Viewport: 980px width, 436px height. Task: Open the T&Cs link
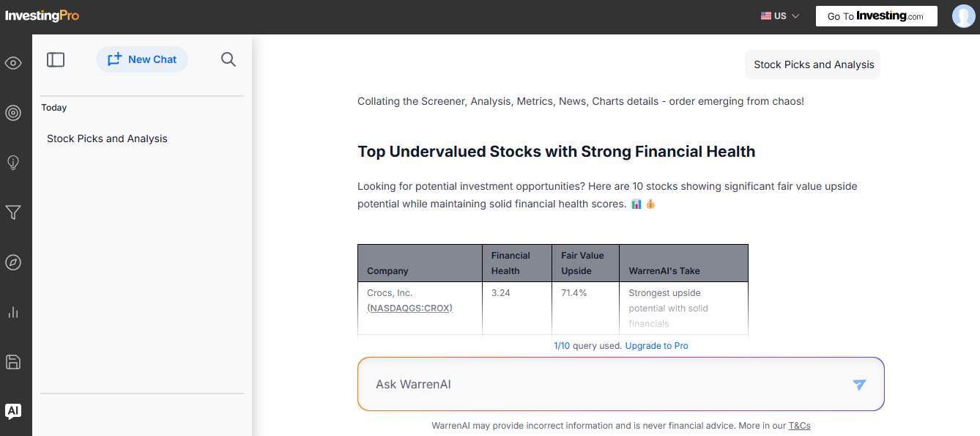799,426
